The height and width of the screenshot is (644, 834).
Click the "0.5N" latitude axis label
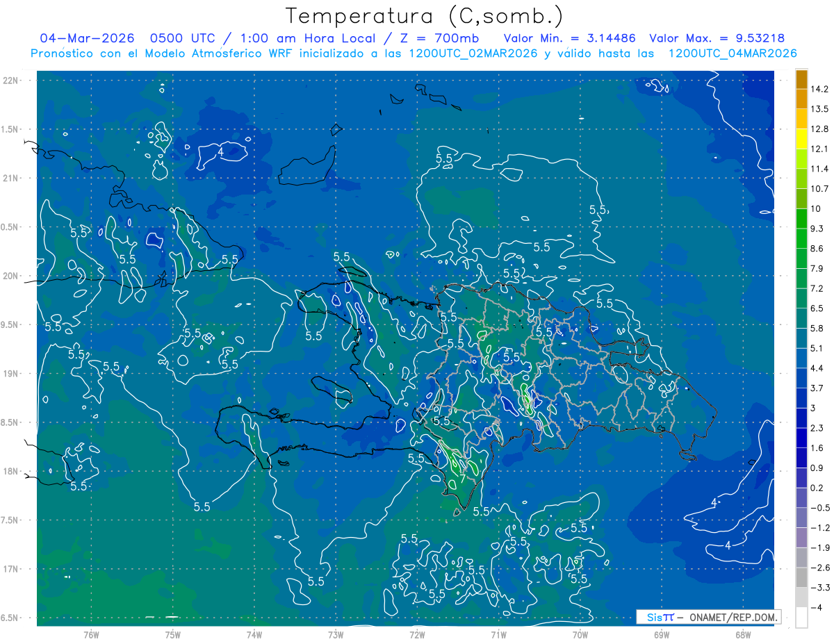tap(10, 227)
